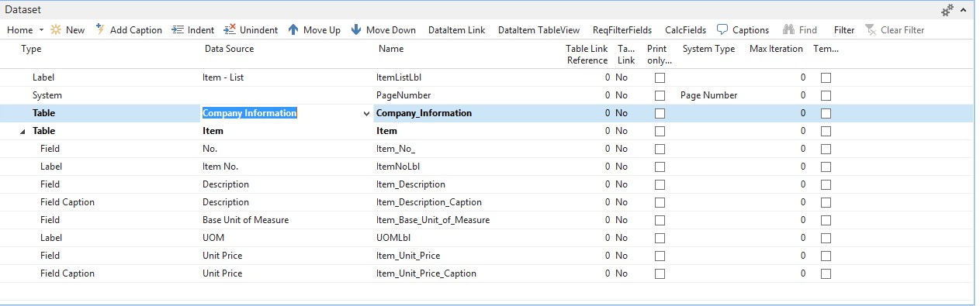
Task: Open ReqFilterFields
Action: point(622,29)
